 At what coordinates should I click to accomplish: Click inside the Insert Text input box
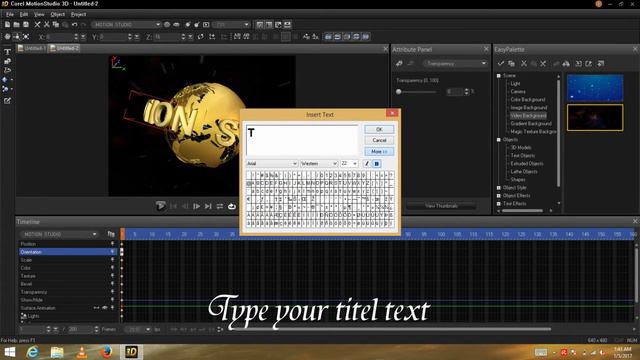pos(302,140)
